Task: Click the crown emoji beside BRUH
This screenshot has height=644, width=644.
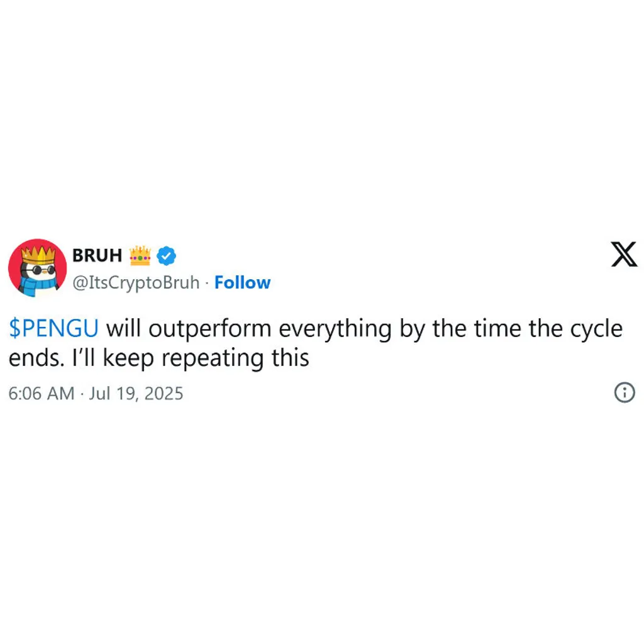Action: point(140,255)
